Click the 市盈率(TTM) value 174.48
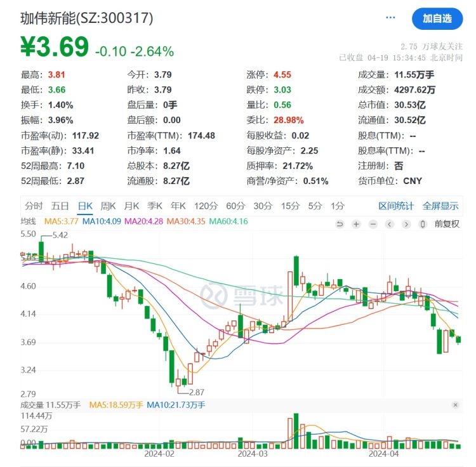The width and height of the screenshot is (476, 467). point(201,136)
